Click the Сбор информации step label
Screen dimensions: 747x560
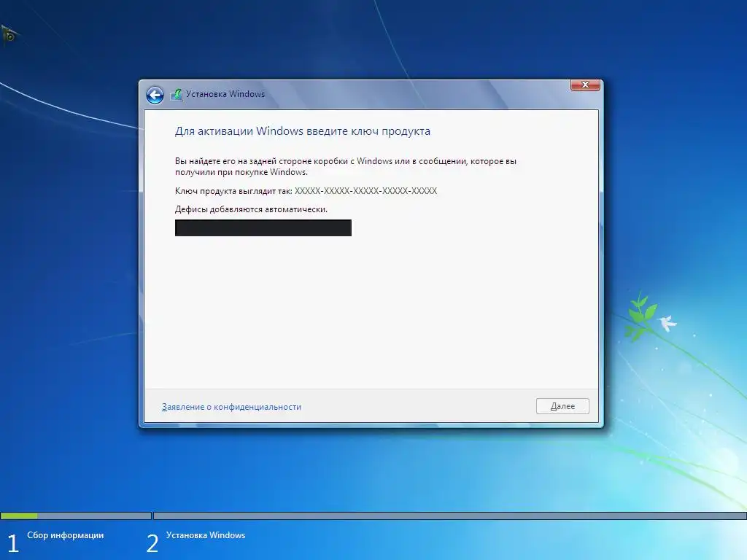(65, 535)
